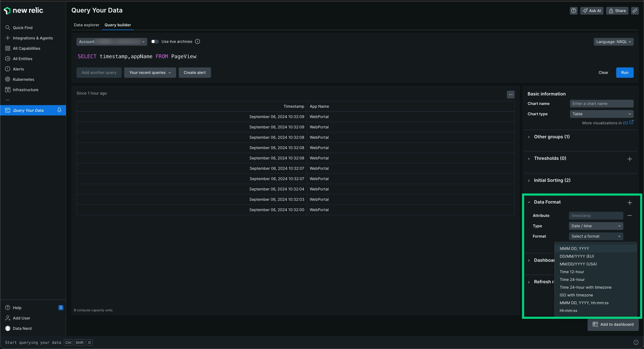Image resolution: width=644 pixels, height=349 pixels.
Task: Click Since 1 hour ago label
Action: pyautogui.click(x=92, y=93)
